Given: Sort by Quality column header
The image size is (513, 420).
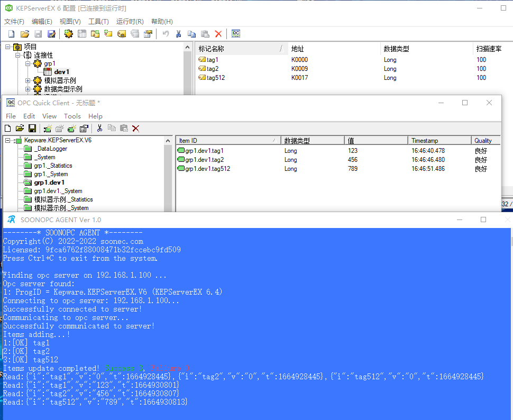Looking at the screenshot, I should (486, 141).
